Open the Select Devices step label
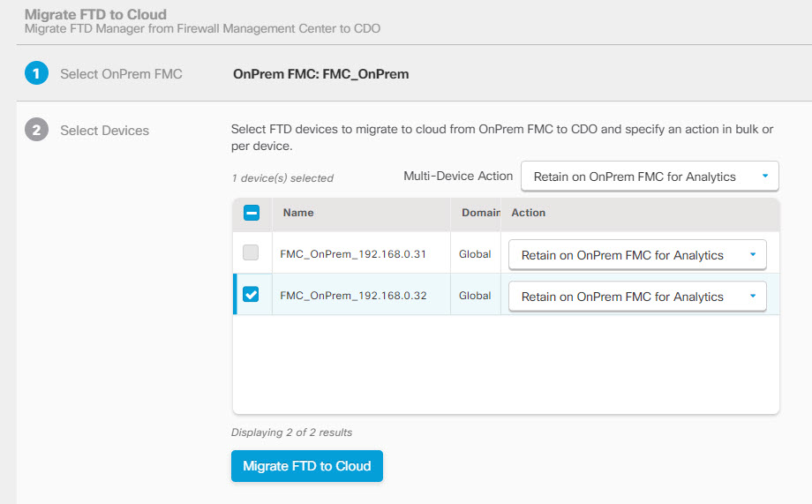The height and width of the screenshot is (504, 812). [104, 131]
